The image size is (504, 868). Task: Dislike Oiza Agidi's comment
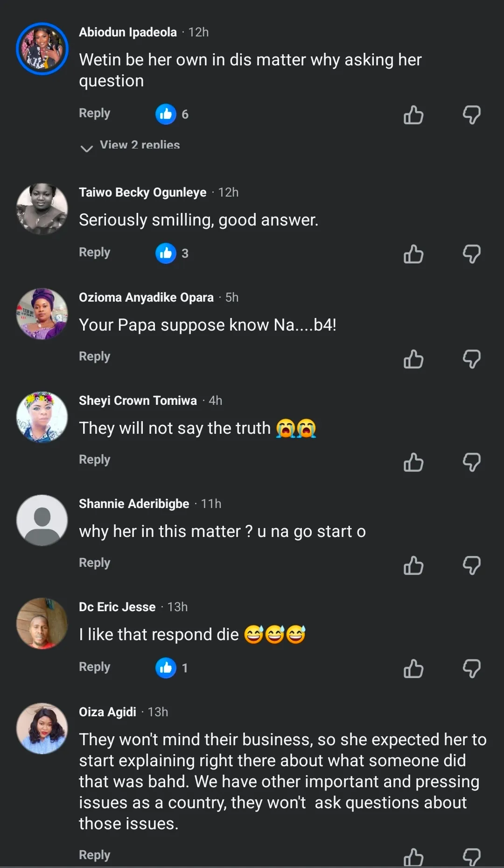[x=471, y=856]
